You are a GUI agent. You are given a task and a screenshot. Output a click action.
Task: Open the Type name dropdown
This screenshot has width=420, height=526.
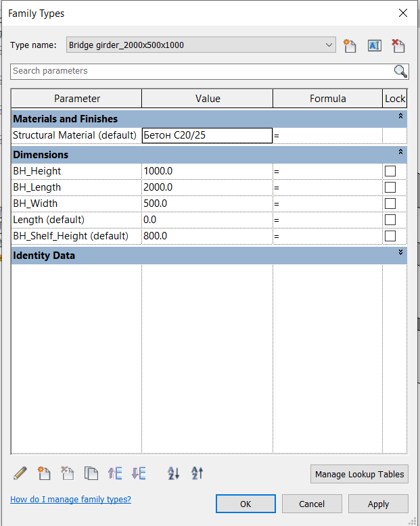pyautogui.click(x=329, y=45)
